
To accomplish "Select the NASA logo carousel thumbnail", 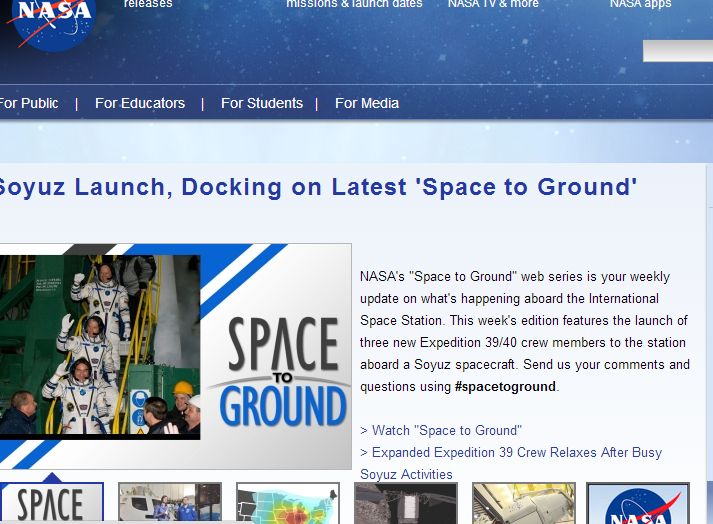I will click(638, 503).
